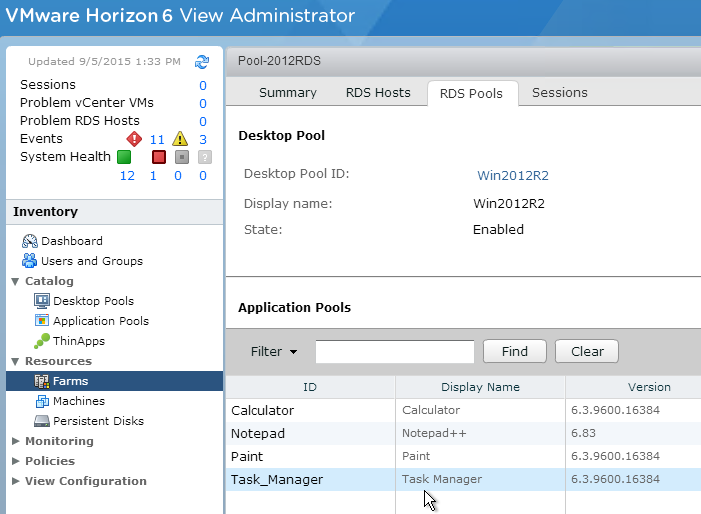Select the Notepad application pool row
Viewport: 701px width, 514px height.
click(x=463, y=434)
